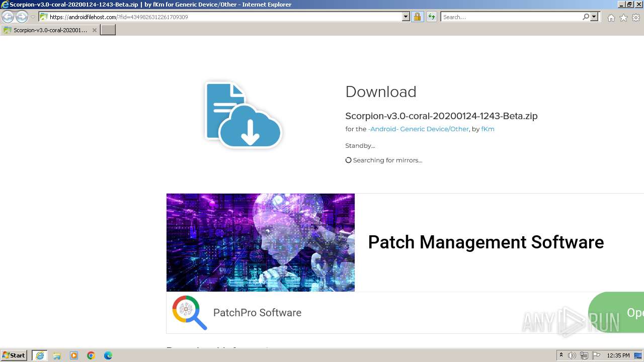Open the -Android- Generic Device/Other link
Viewport: 644px width, 362px height.
coord(419,129)
